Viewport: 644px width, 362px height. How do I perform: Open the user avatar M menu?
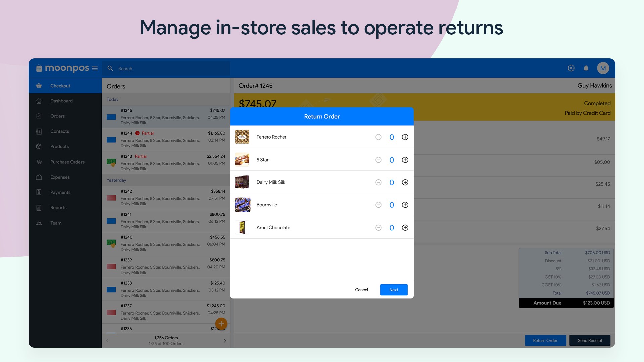(603, 68)
